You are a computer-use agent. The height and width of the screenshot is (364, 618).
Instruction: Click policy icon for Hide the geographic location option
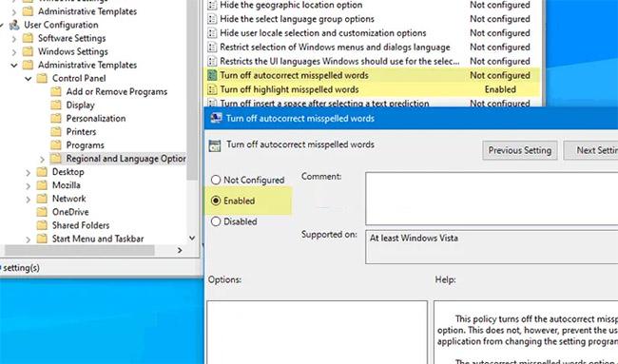pyautogui.click(x=212, y=5)
